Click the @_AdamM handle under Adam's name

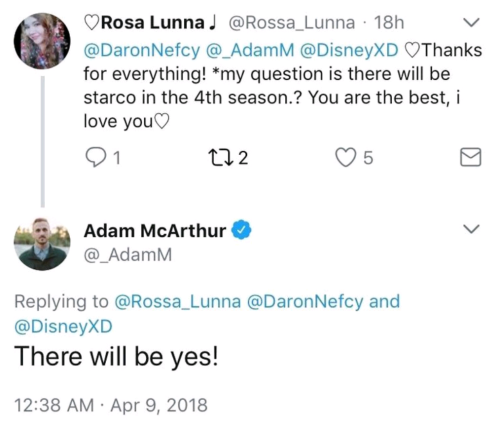tap(128, 255)
